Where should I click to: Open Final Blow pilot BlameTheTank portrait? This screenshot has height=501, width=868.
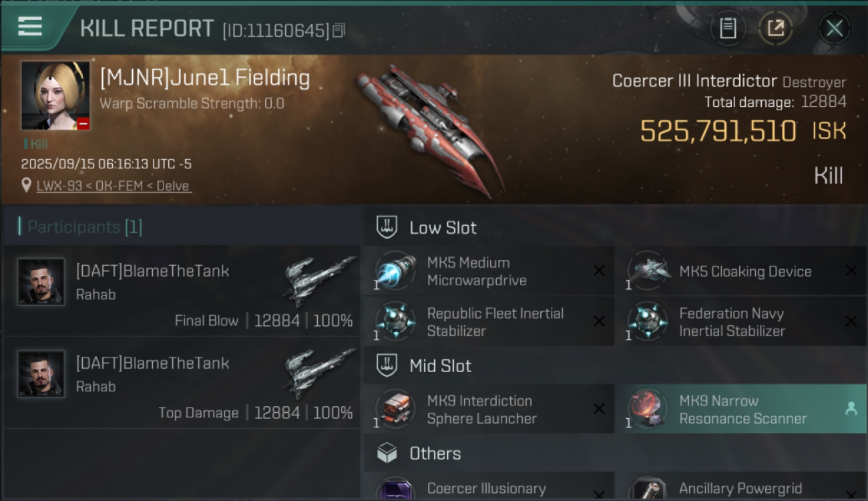tap(41, 282)
